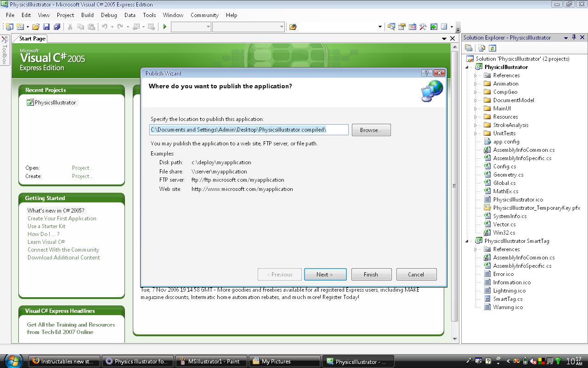Switch to Instructables browser taskbar button
The image size is (588, 368).
click(x=64, y=361)
